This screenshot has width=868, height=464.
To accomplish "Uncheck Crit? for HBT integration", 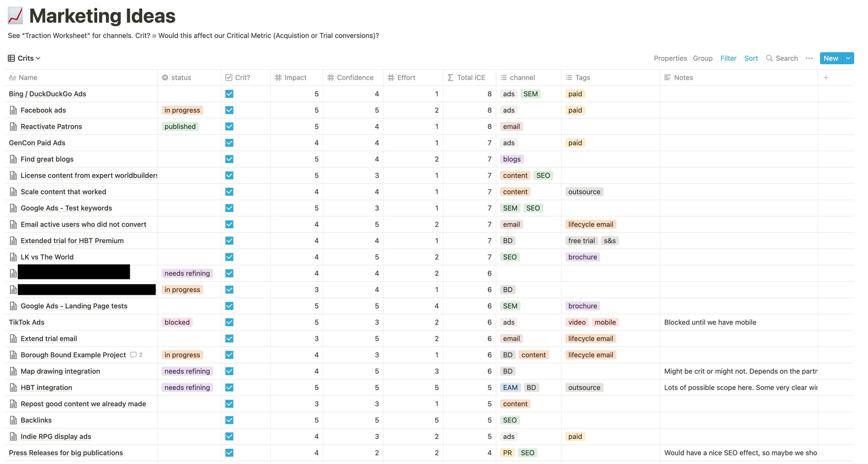I will pos(229,388).
